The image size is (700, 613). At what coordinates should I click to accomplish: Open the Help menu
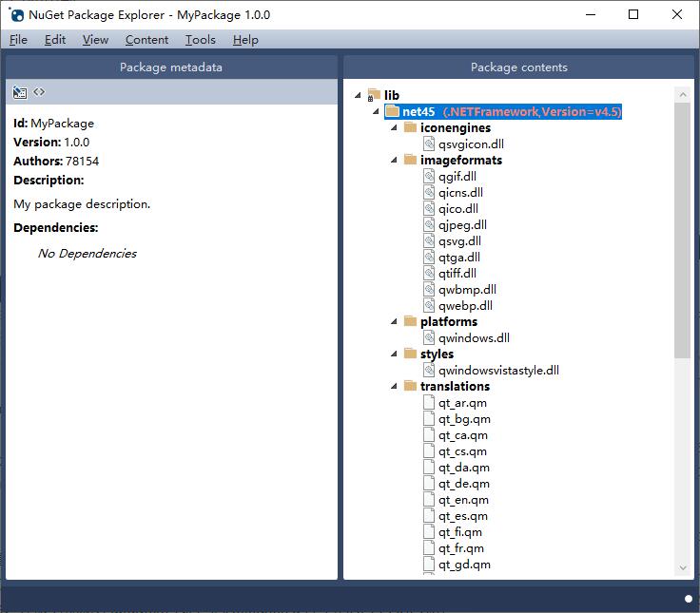click(x=245, y=40)
